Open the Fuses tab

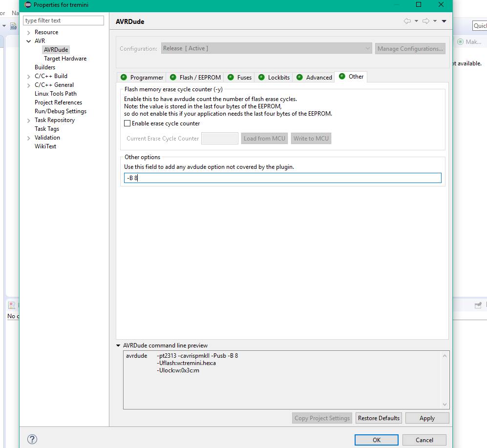tap(239, 77)
